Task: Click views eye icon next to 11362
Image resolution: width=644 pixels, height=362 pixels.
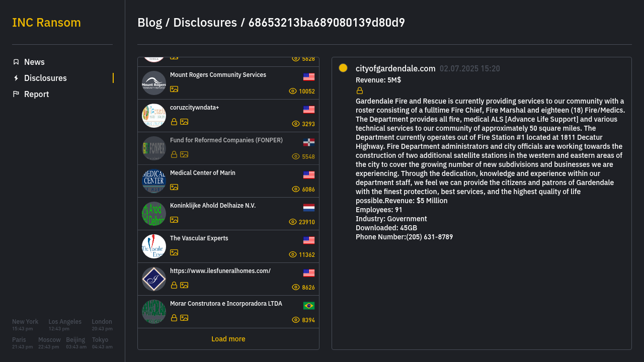Action: point(293,254)
